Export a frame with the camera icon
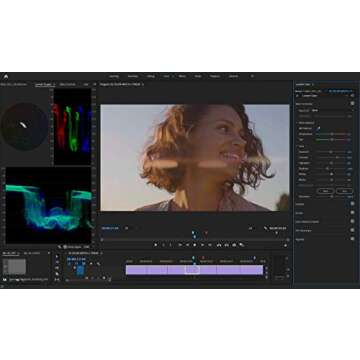Image resolution: width=360 pixels, height=360 pixels. pos(234,245)
